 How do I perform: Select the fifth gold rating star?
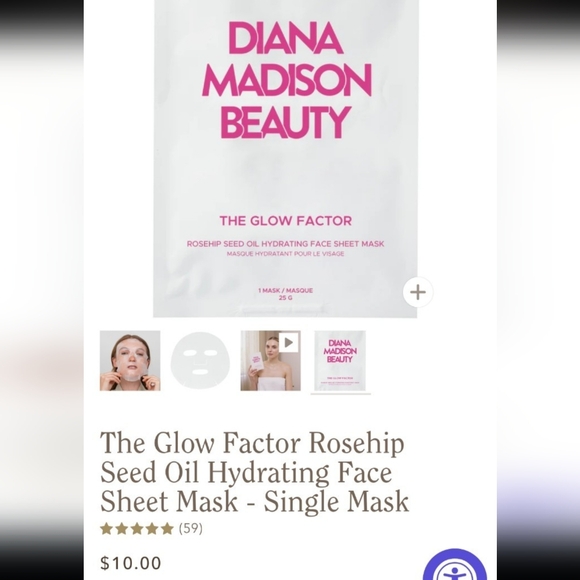(167, 529)
